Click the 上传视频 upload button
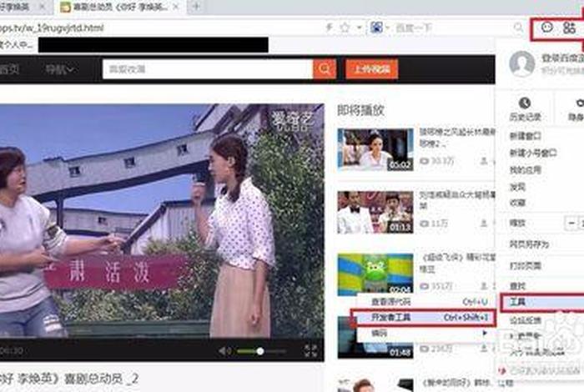This screenshot has height=392, width=584. 372,69
